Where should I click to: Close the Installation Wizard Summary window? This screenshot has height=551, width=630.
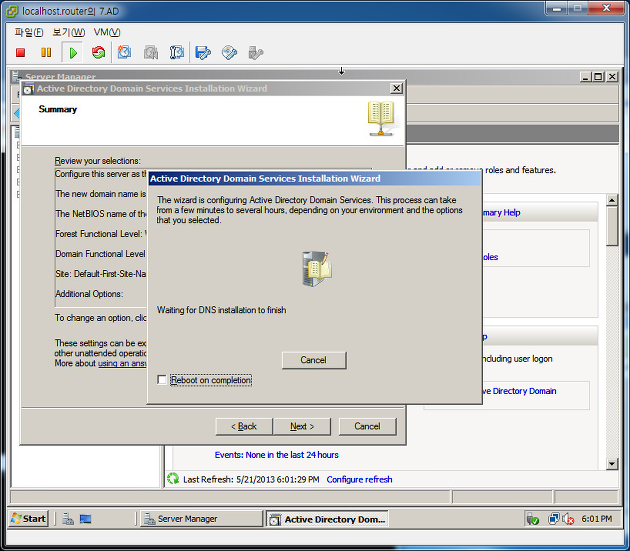tap(396, 88)
